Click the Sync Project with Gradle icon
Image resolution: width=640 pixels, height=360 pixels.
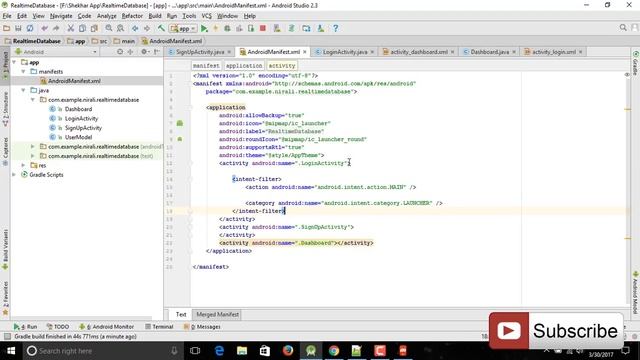pos(291,28)
